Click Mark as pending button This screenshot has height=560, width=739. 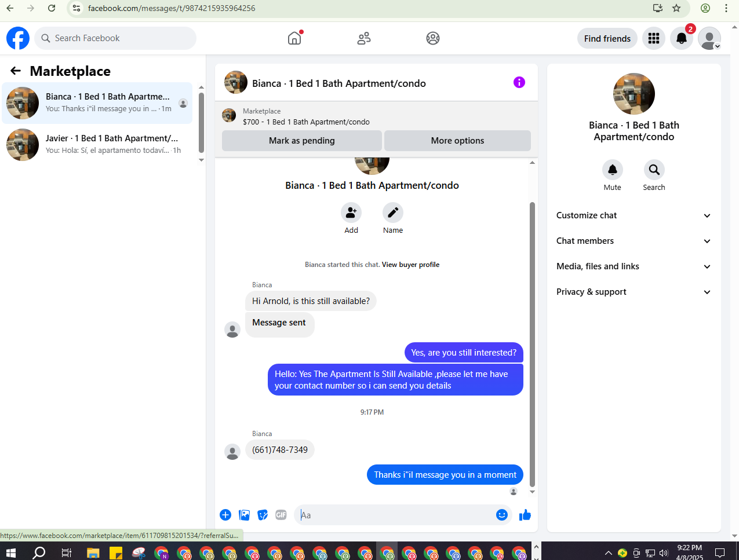tap(302, 141)
